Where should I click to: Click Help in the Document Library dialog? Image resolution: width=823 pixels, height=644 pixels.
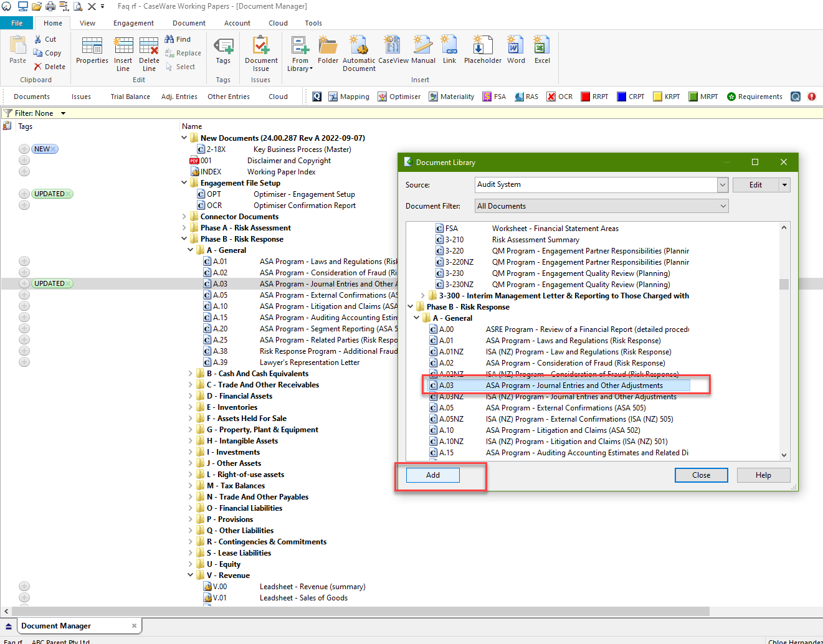[764, 475]
